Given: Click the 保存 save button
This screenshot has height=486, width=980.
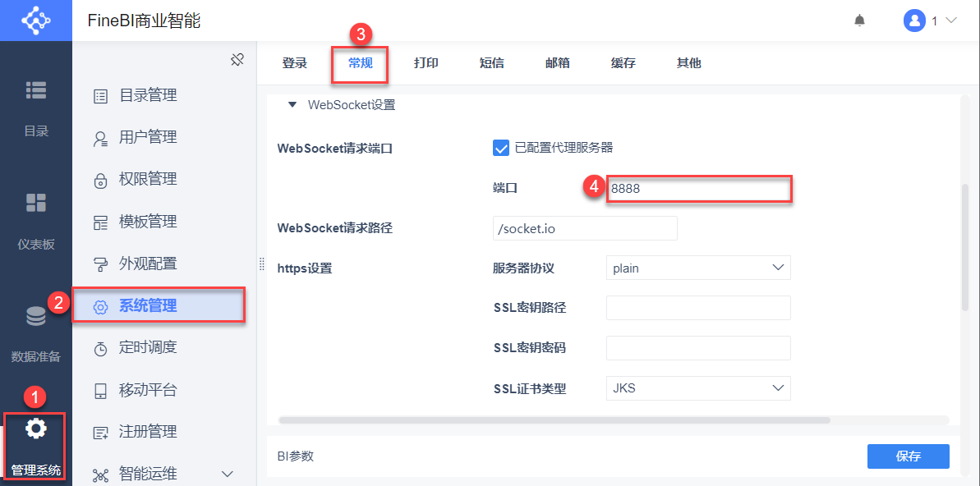Looking at the screenshot, I should pyautogui.click(x=909, y=456).
